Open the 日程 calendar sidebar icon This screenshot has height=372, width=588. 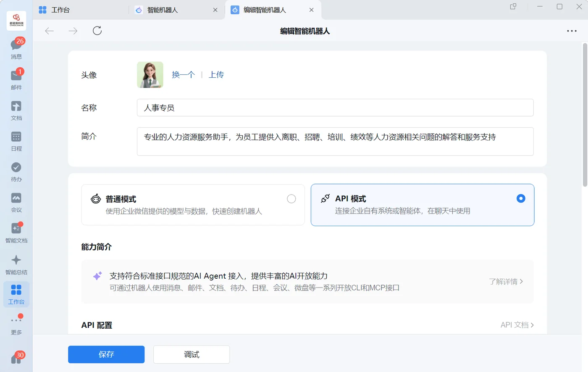(x=16, y=141)
